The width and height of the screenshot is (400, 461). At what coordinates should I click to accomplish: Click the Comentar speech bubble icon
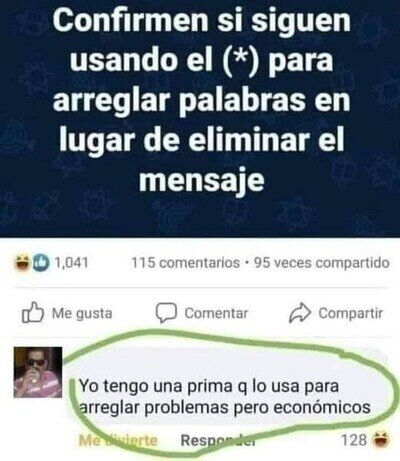[166, 313]
